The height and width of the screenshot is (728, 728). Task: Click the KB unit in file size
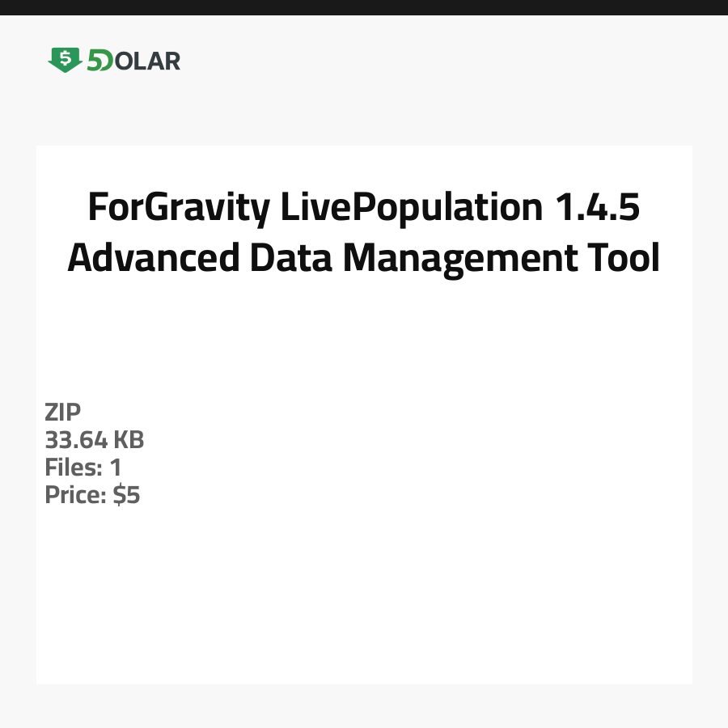coord(128,440)
